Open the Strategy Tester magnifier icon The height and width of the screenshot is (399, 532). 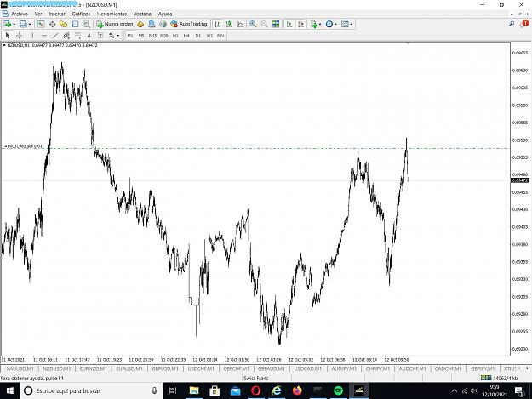[x=87, y=24]
